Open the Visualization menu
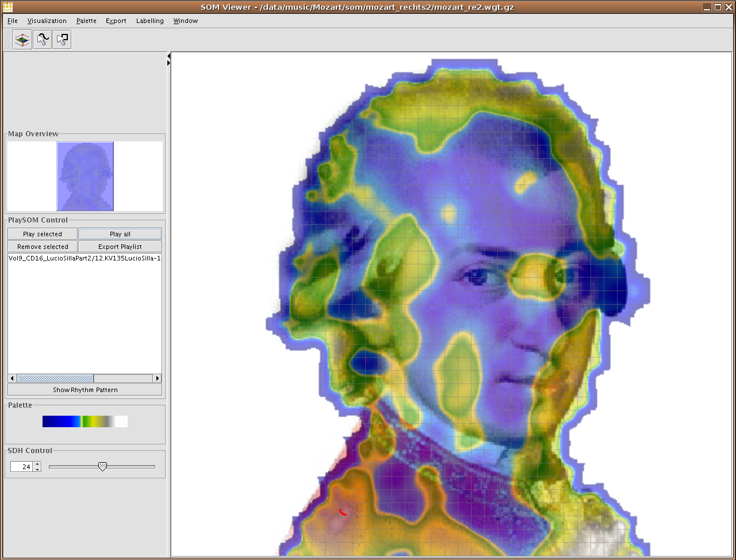736x560 pixels. coord(47,21)
